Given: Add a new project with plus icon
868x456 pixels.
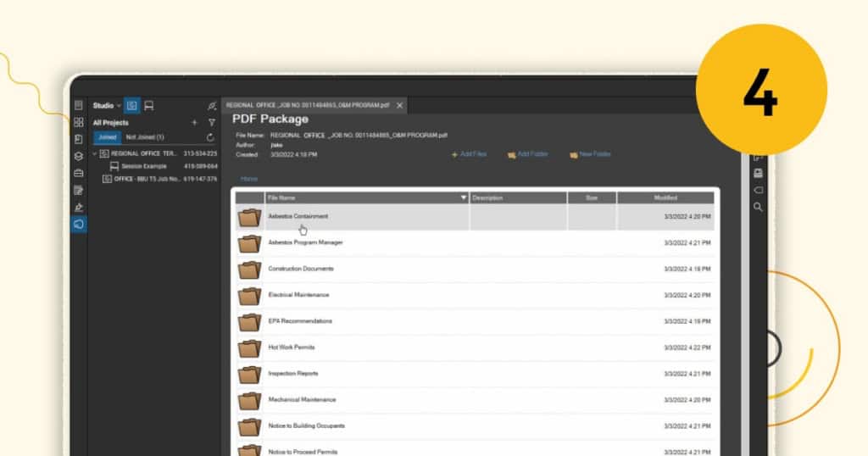Looking at the screenshot, I should point(194,122).
